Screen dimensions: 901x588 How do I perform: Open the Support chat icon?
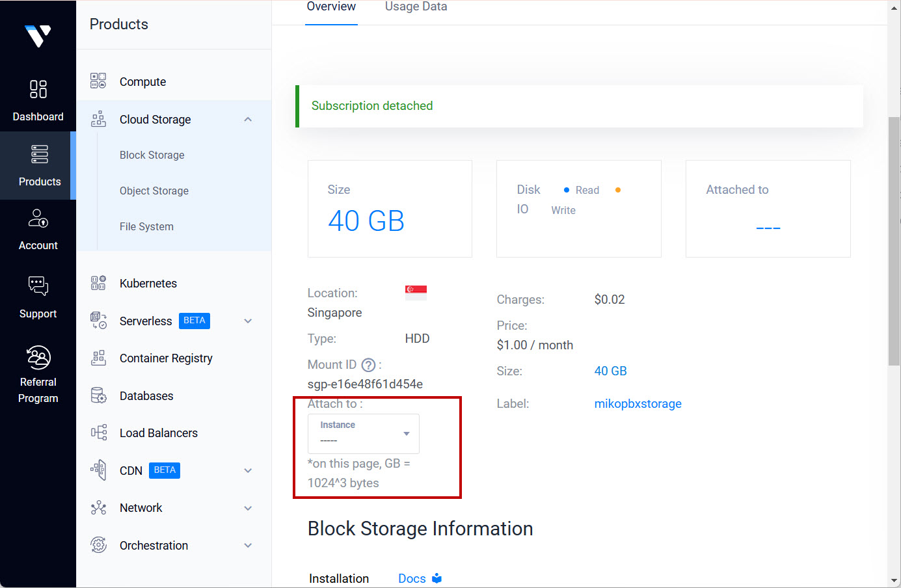tap(38, 286)
